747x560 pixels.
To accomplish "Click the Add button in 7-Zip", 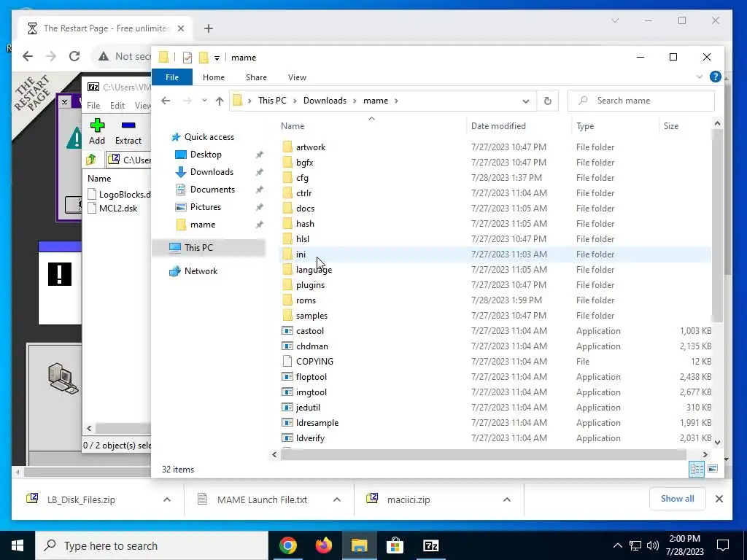I will tap(97, 131).
